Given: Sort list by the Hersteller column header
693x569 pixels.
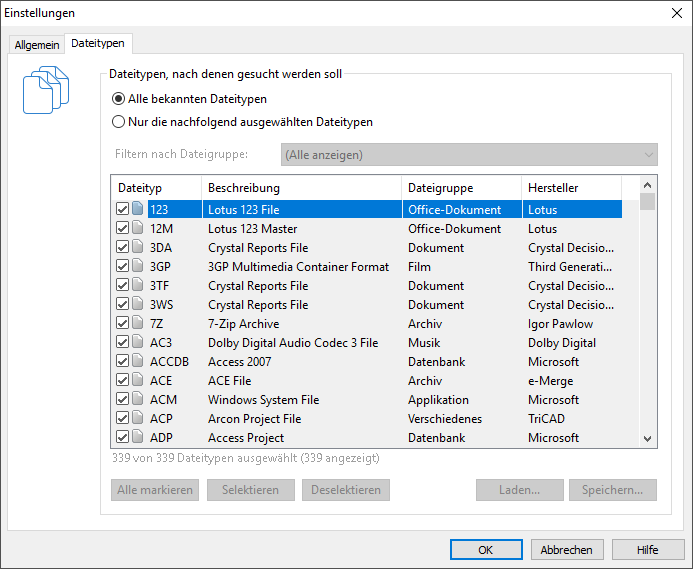Looking at the screenshot, I should point(570,188).
